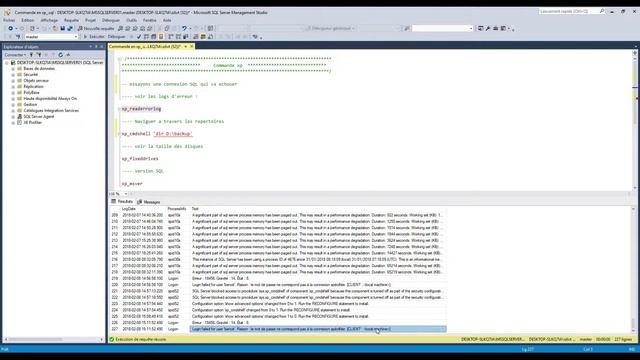The width and height of the screenshot is (640, 360).
Task: Click the Quick Launch search magnifier icon
Action: [x=602, y=11]
